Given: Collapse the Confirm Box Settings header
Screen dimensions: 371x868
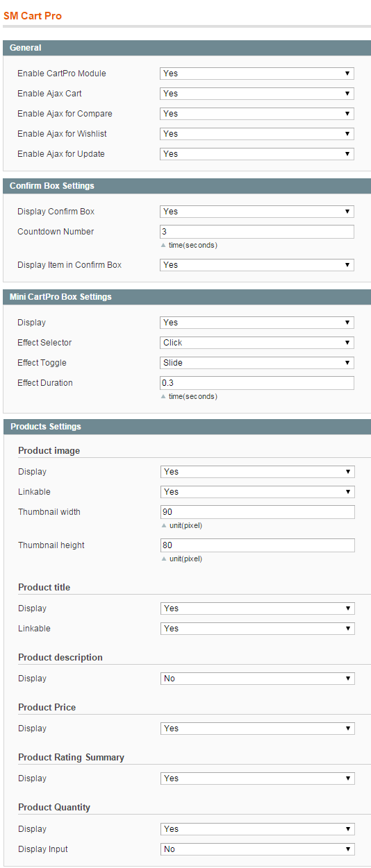Looking at the screenshot, I should [x=187, y=186].
